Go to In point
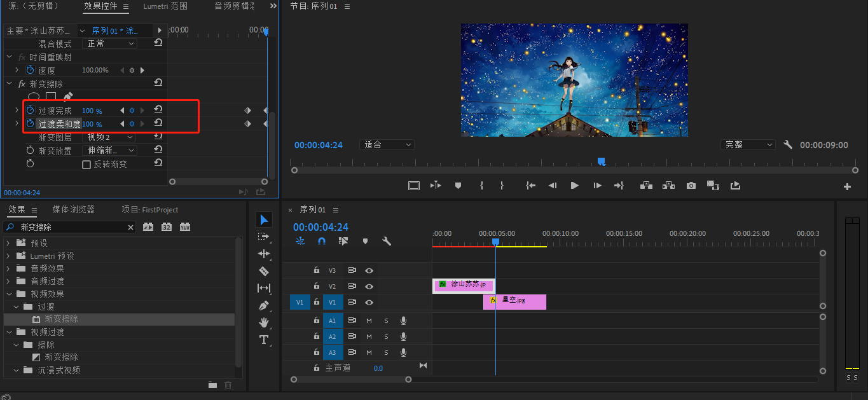The image size is (868, 400). click(530, 186)
